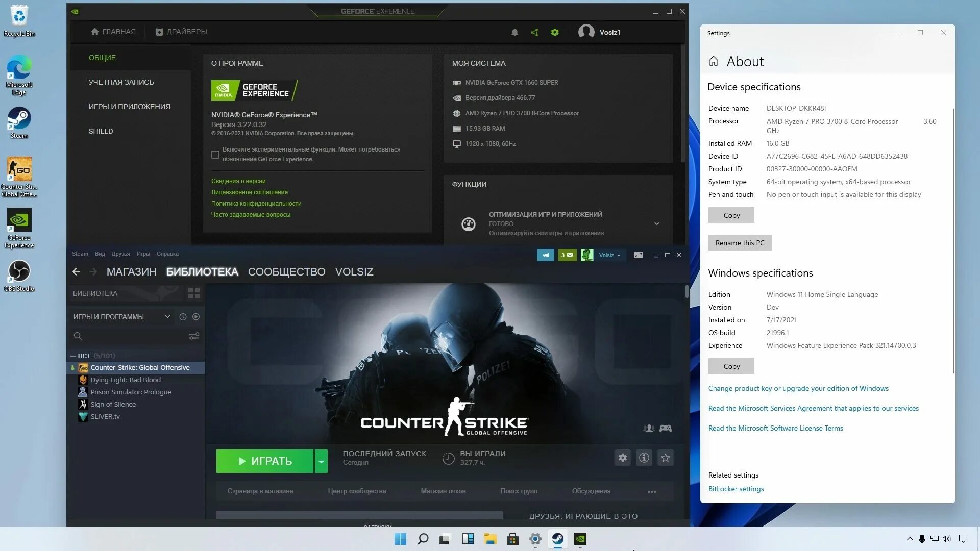The width and height of the screenshot is (980, 551).
Task: Open BitLocker settings link
Action: [x=736, y=489]
